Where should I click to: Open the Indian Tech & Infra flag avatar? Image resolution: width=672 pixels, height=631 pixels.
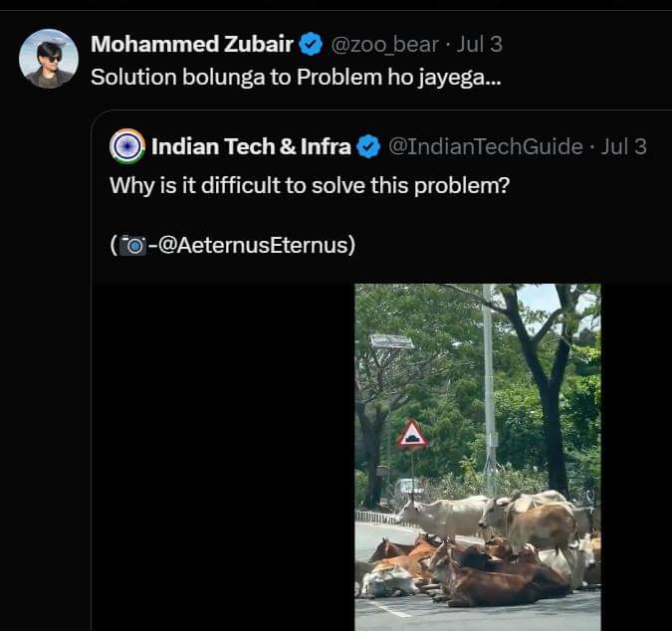click(127, 147)
